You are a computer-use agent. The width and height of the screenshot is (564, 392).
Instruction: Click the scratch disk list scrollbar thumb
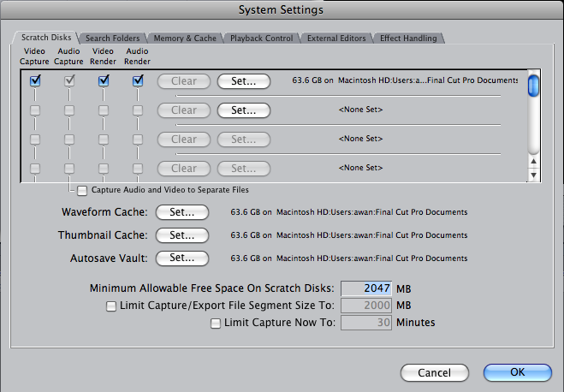click(533, 86)
